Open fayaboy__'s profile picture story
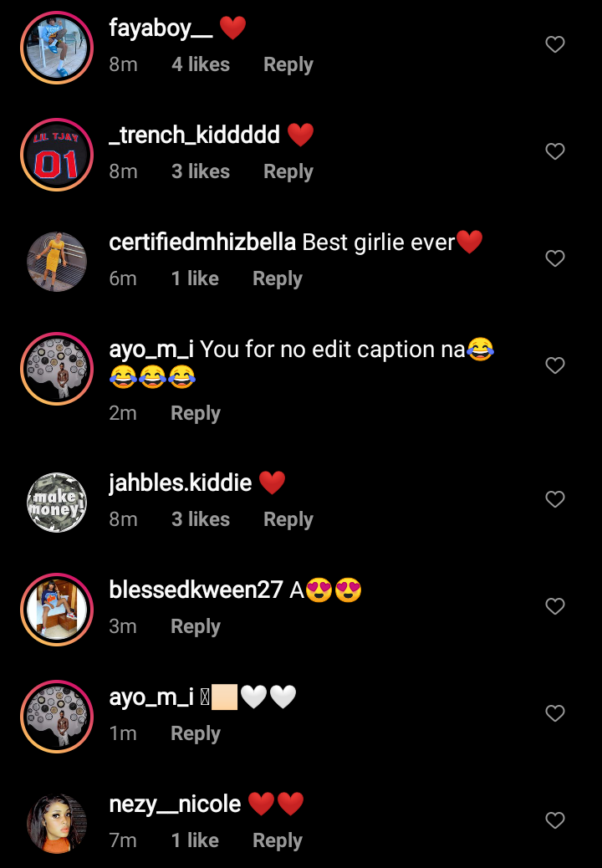 (57, 48)
